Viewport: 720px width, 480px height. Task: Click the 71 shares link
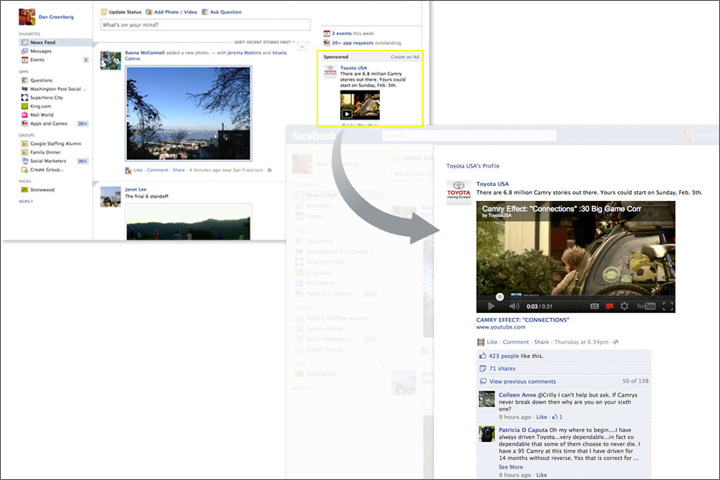coord(502,368)
